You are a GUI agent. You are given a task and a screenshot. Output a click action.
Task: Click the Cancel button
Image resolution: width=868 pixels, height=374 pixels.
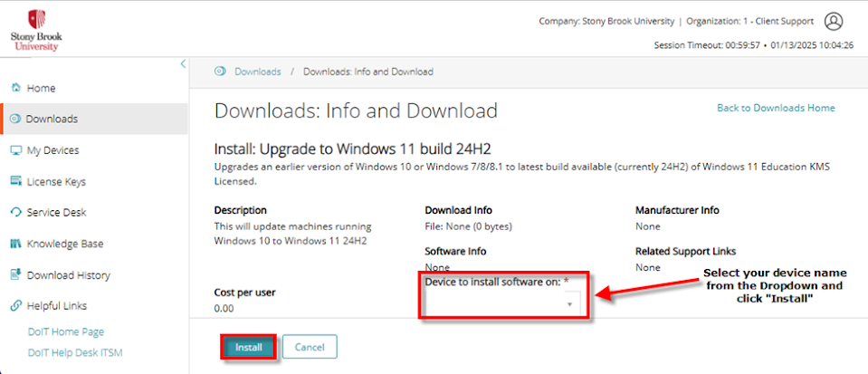[x=310, y=348]
